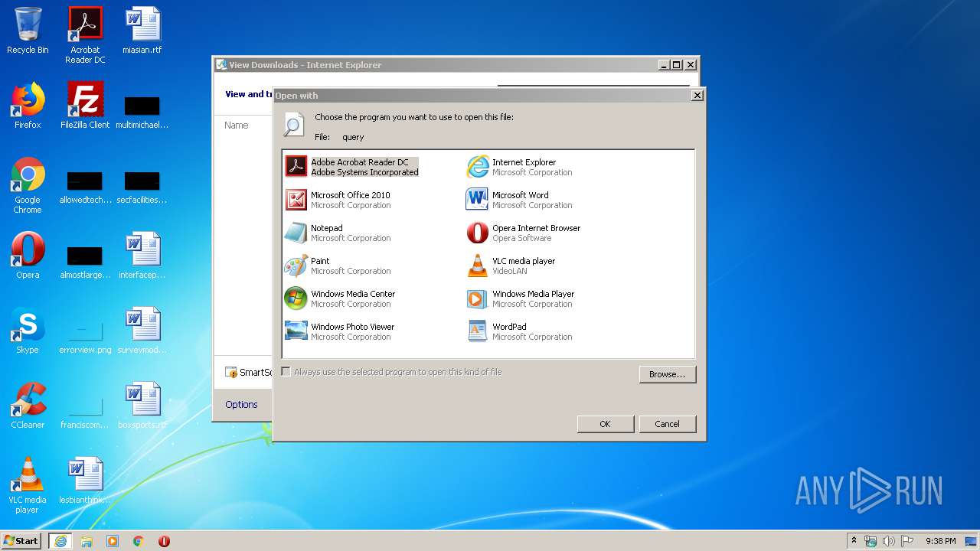980x551 pixels.
Task: Pick Microsoft Word in Open with list
Action: tap(520, 200)
